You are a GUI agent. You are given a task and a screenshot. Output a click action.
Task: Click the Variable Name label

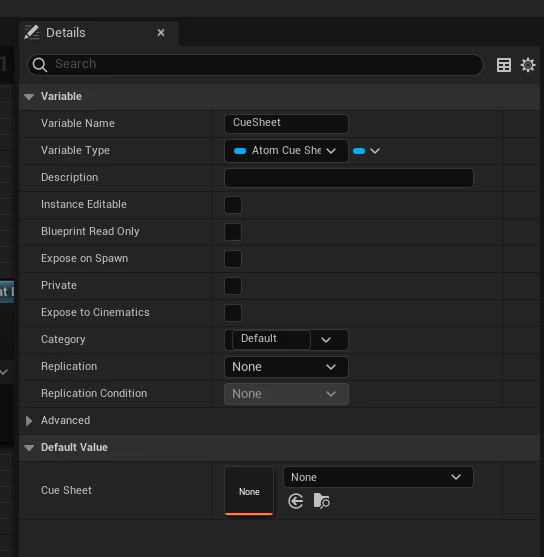tap(78, 123)
